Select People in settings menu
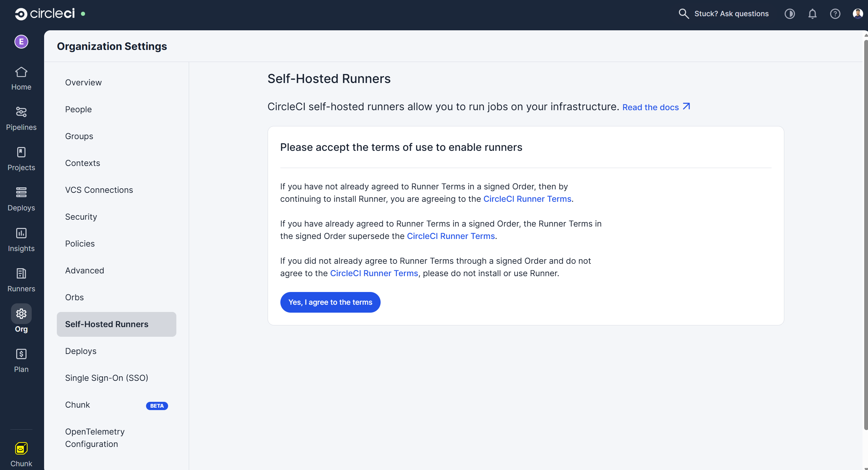 click(x=116, y=109)
